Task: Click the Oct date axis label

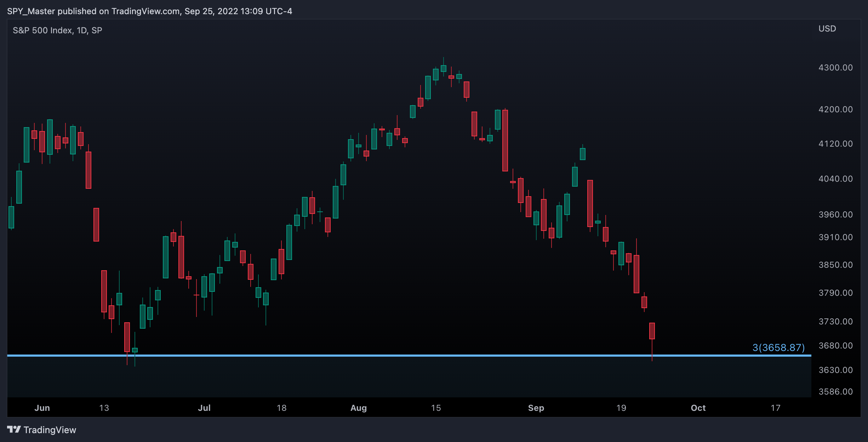Action: tap(698, 408)
